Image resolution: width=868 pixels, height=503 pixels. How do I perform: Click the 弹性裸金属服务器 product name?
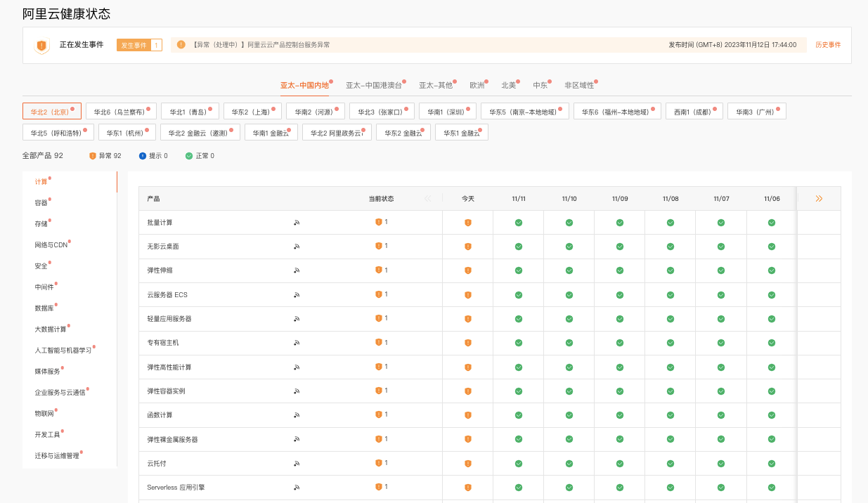pyautogui.click(x=172, y=440)
